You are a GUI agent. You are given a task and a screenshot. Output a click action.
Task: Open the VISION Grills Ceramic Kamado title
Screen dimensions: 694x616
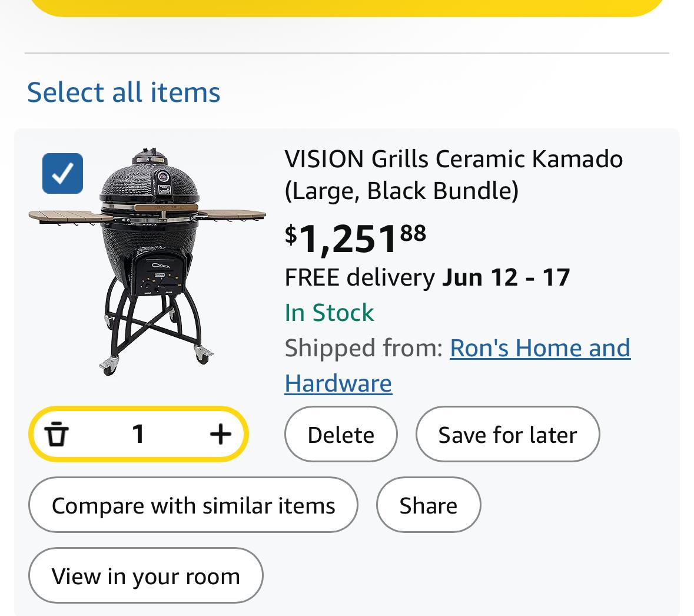click(x=453, y=174)
